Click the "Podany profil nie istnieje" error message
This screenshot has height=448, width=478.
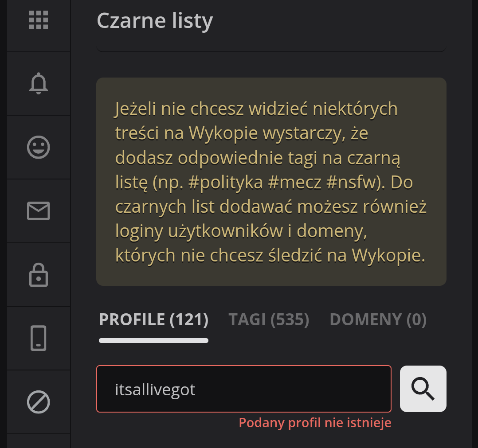point(315,423)
